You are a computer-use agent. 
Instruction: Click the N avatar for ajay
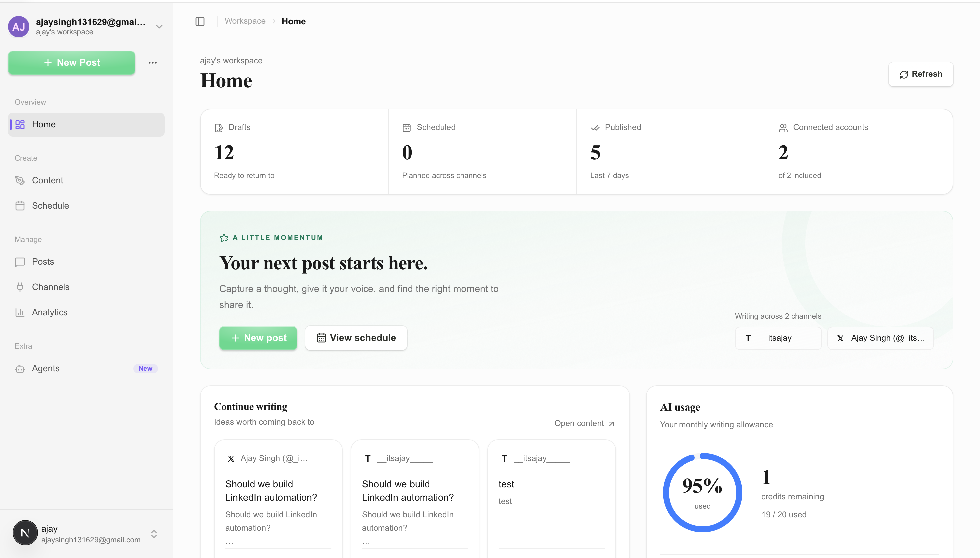tap(25, 533)
